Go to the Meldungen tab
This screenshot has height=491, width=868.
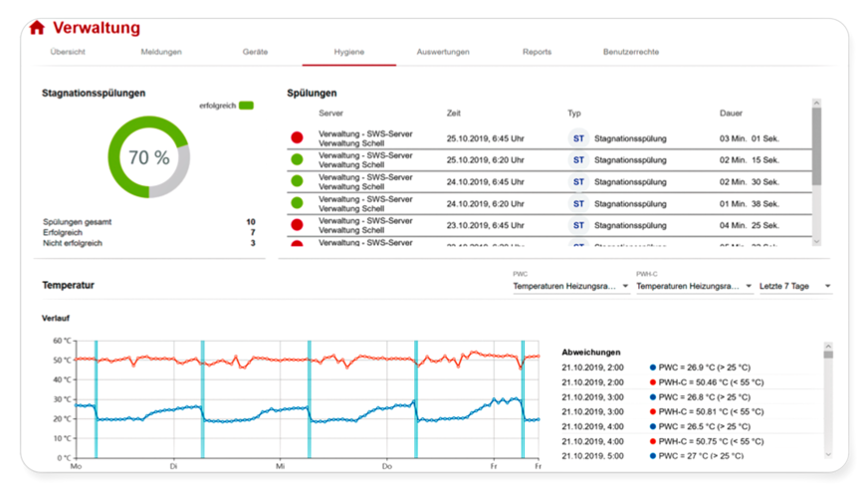(161, 52)
